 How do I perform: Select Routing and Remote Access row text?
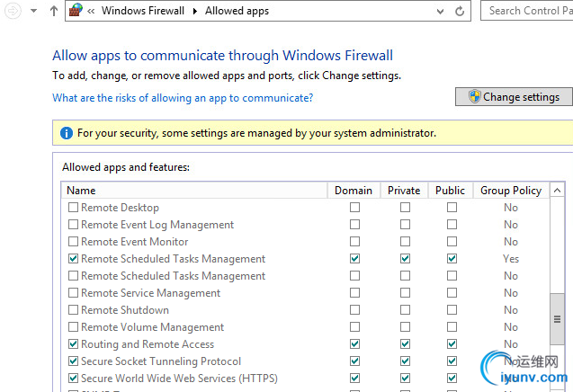click(148, 344)
